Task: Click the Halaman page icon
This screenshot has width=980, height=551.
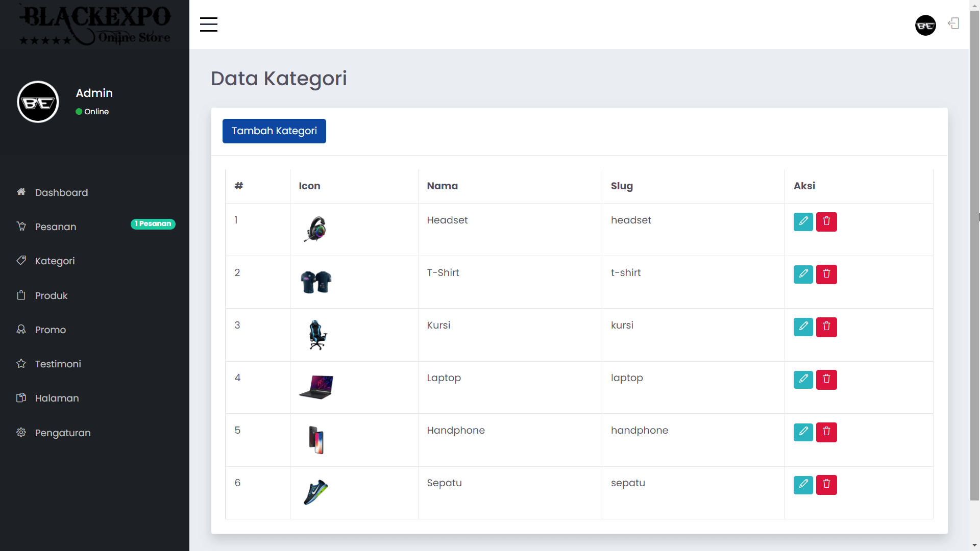Action: [21, 398]
